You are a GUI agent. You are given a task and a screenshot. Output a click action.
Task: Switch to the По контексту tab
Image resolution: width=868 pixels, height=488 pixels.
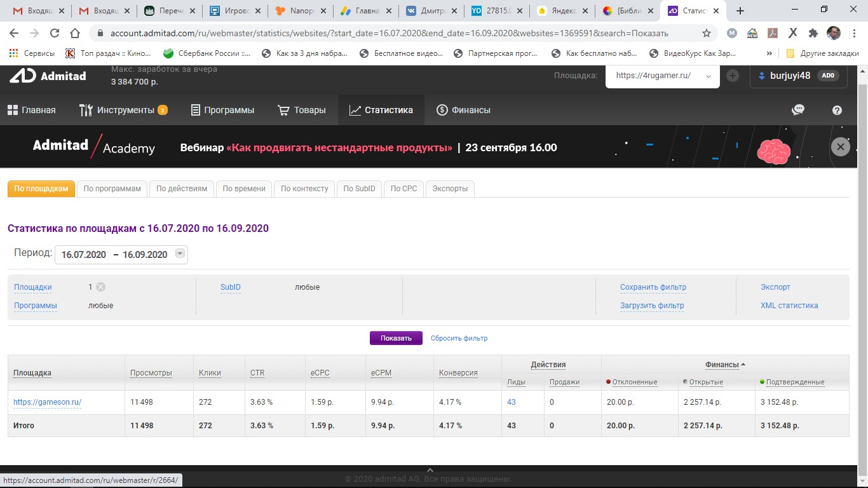point(304,189)
